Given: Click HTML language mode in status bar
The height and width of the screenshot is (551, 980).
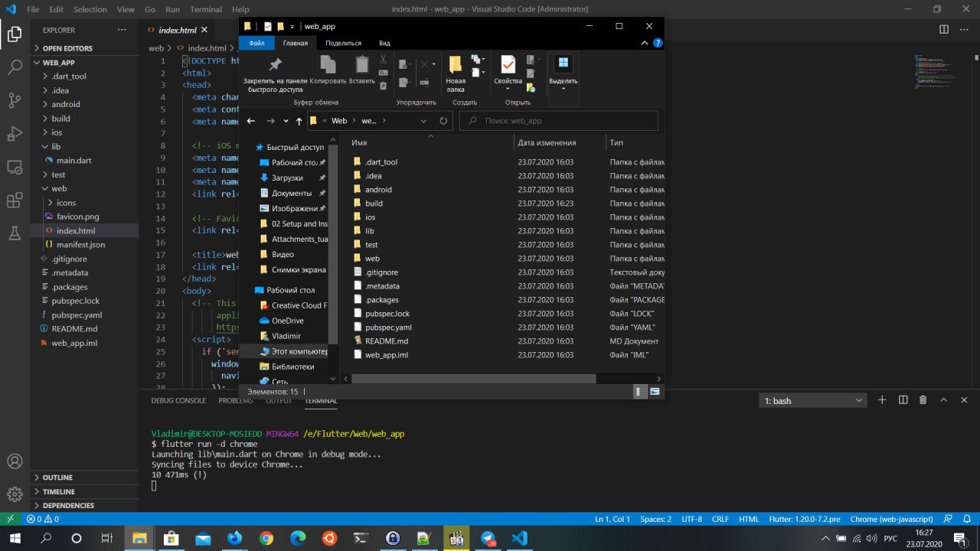Looking at the screenshot, I should [749, 519].
